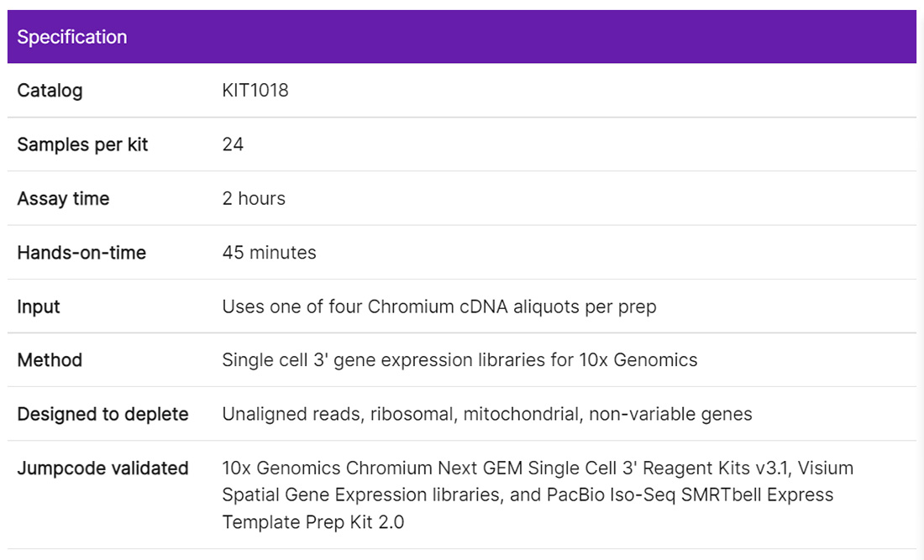
Task: Click the Template Prep Kit 2.0 text
Action: pos(312,522)
